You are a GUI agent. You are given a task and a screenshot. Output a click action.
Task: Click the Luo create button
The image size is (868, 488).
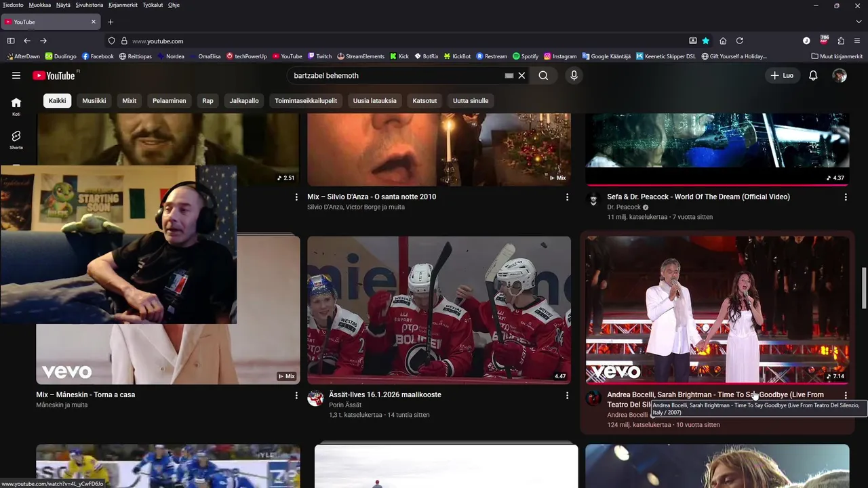pyautogui.click(x=782, y=76)
